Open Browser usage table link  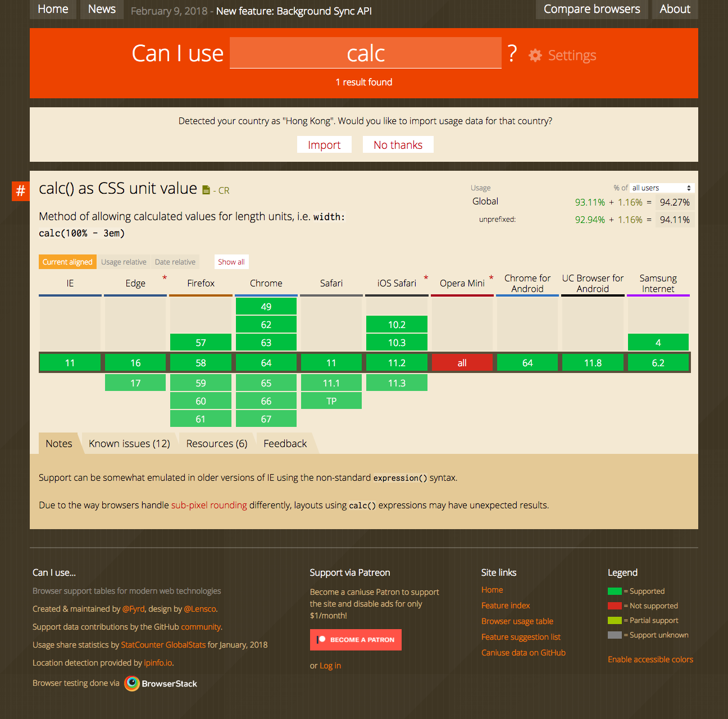[517, 621]
